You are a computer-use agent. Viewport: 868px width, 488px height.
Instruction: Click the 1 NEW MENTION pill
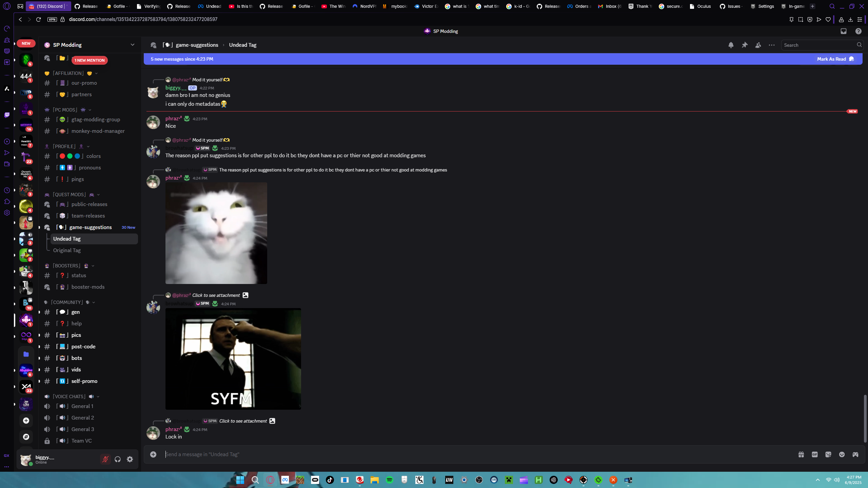point(90,60)
